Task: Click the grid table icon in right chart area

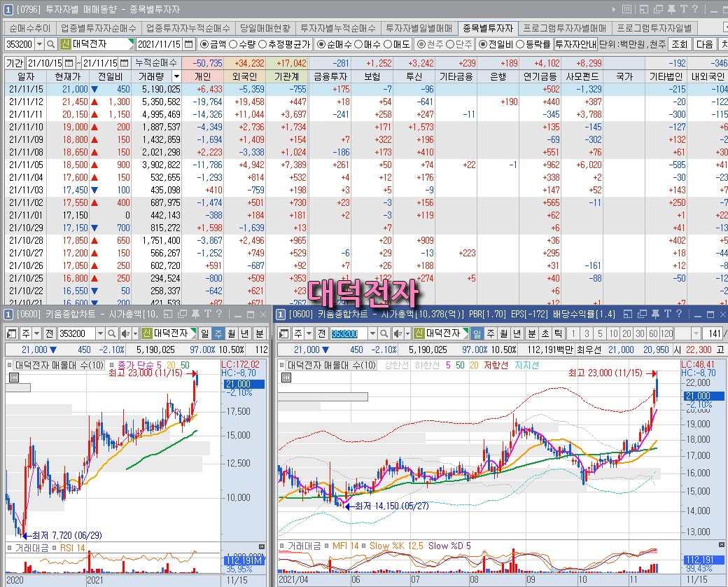Action: (286, 378)
